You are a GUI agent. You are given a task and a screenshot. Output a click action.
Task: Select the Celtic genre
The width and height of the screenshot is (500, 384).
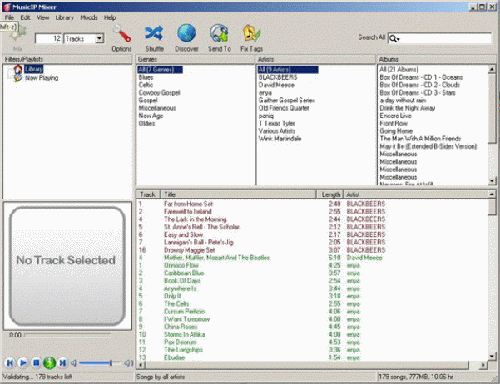tap(146, 85)
